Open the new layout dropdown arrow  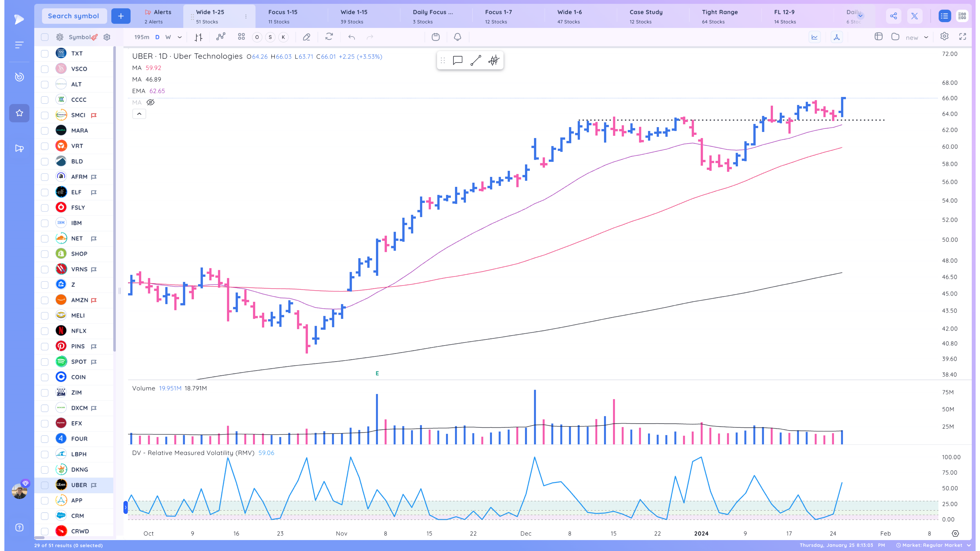926,37
